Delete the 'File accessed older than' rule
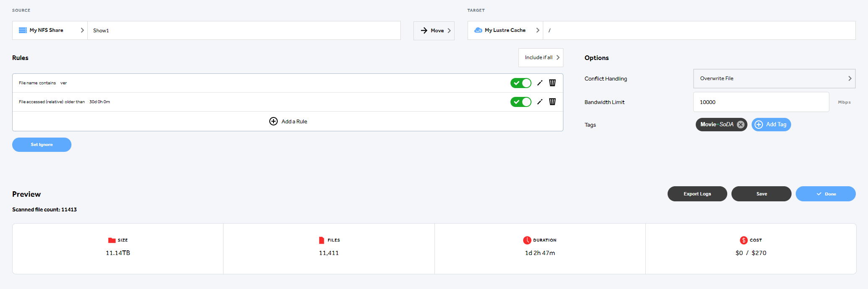 pos(552,102)
